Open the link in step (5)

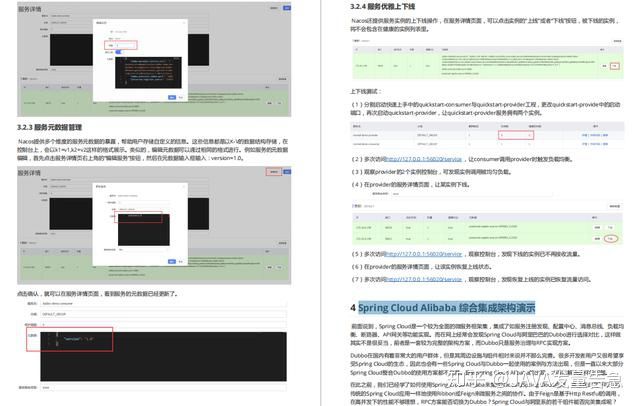point(423,254)
